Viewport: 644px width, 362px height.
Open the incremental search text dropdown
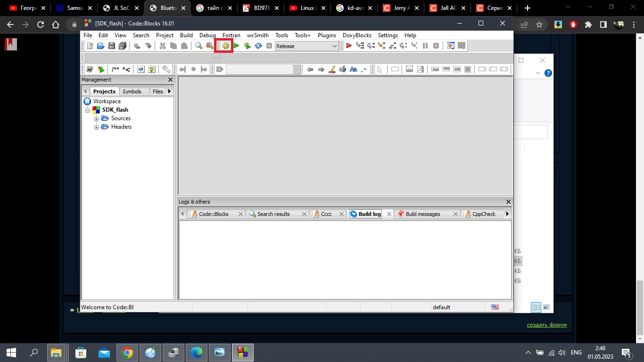tap(297, 69)
